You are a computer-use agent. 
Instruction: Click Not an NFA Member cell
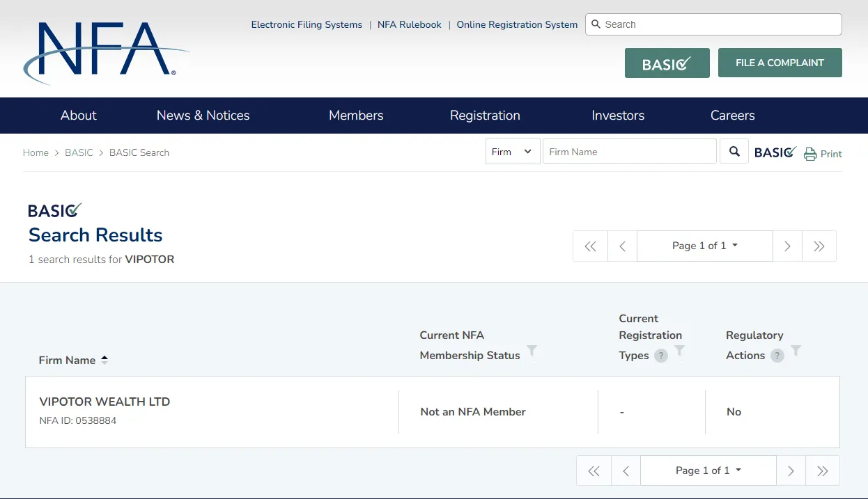[473, 412]
